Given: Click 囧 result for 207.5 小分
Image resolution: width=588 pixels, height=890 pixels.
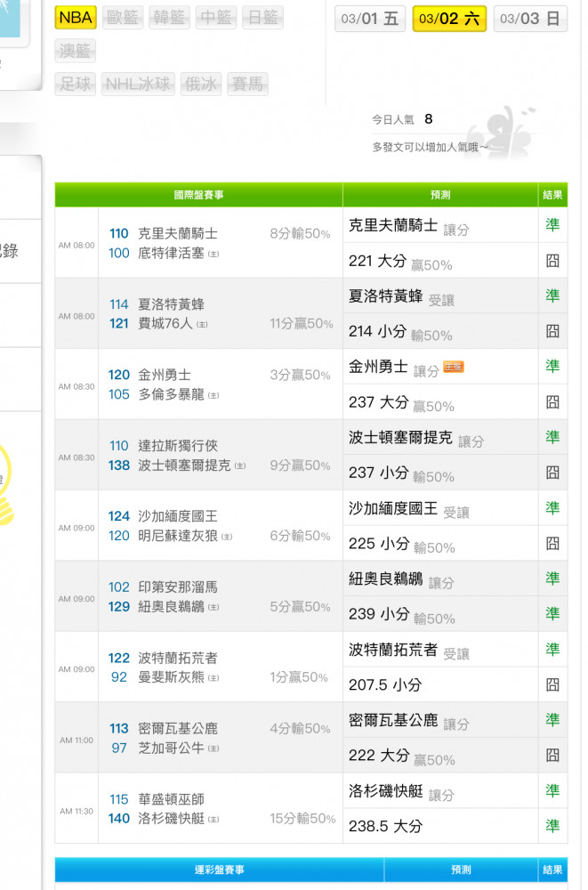Looking at the screenshot, I should pyautogui.click(x=552, y=685).
